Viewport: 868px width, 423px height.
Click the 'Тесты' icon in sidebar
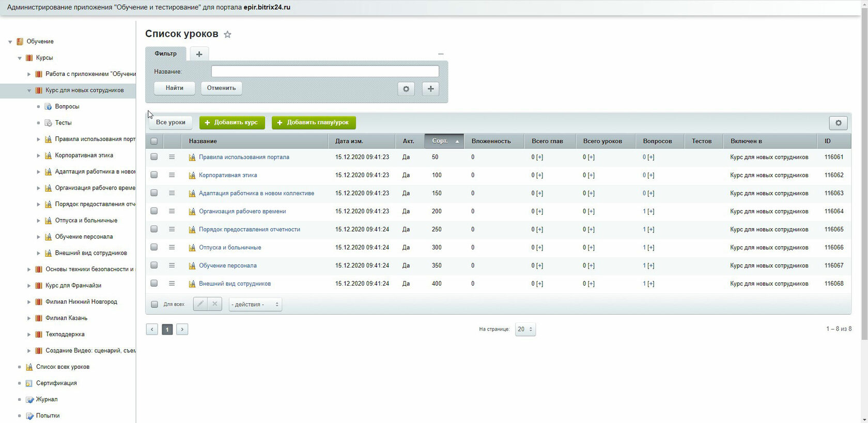(x=48, y=123)
